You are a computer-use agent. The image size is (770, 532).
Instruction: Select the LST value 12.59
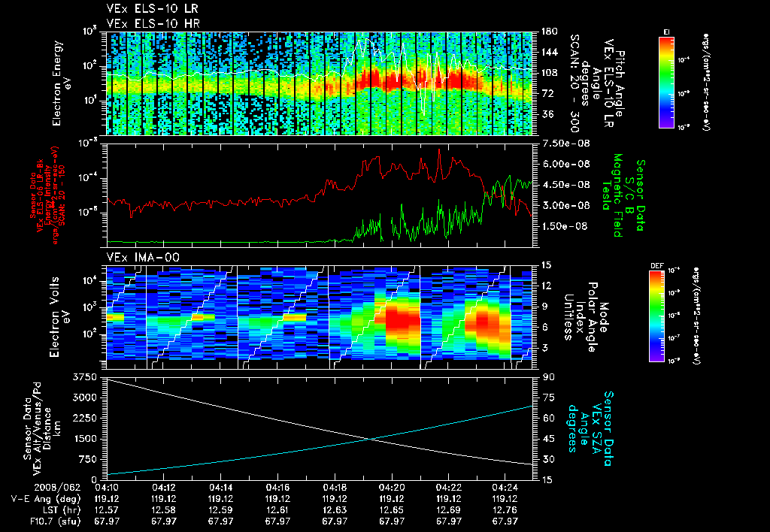point(220,510)
